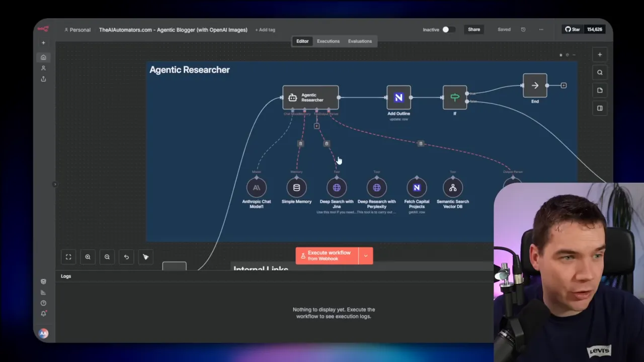Viewport: 644px width, 362px height.
Task: Select the Semantic Search Vector DB node
Action: pos(452,188)
